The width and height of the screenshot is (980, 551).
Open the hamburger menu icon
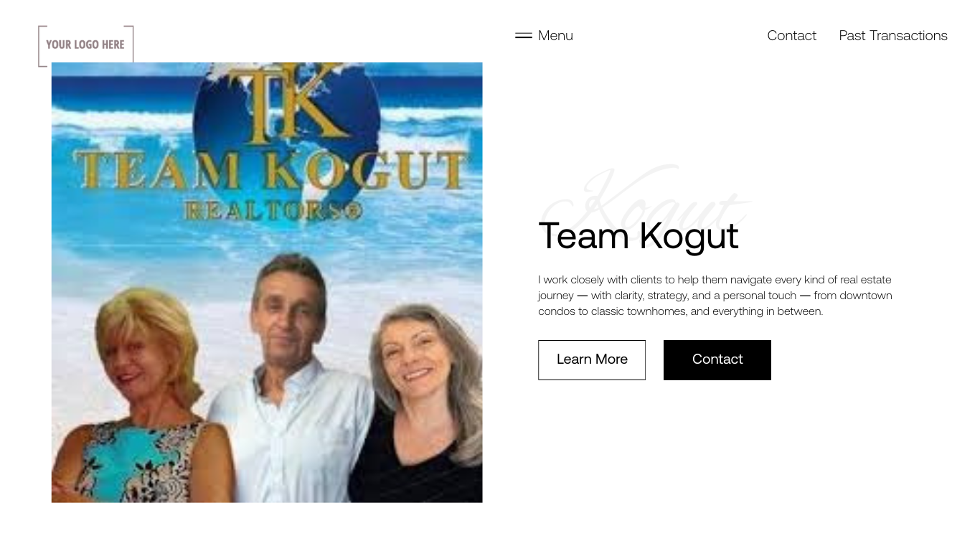pyautogui.click(x=523, y=36)
